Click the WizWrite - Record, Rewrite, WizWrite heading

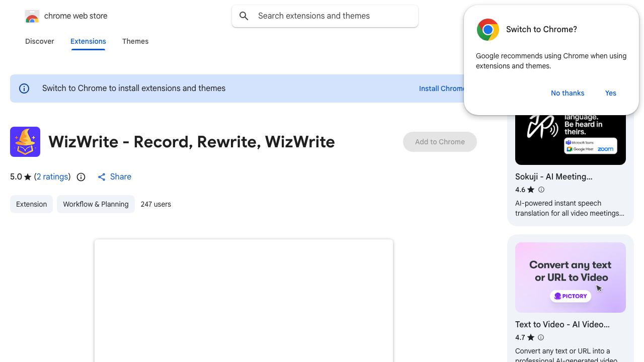(x=192, y=142)
